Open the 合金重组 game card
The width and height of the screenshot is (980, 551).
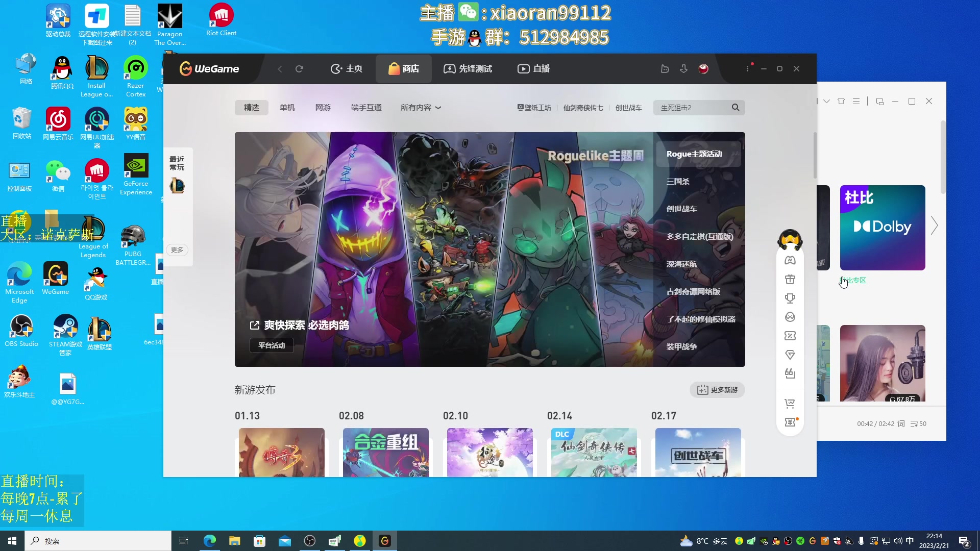point(386,453)
